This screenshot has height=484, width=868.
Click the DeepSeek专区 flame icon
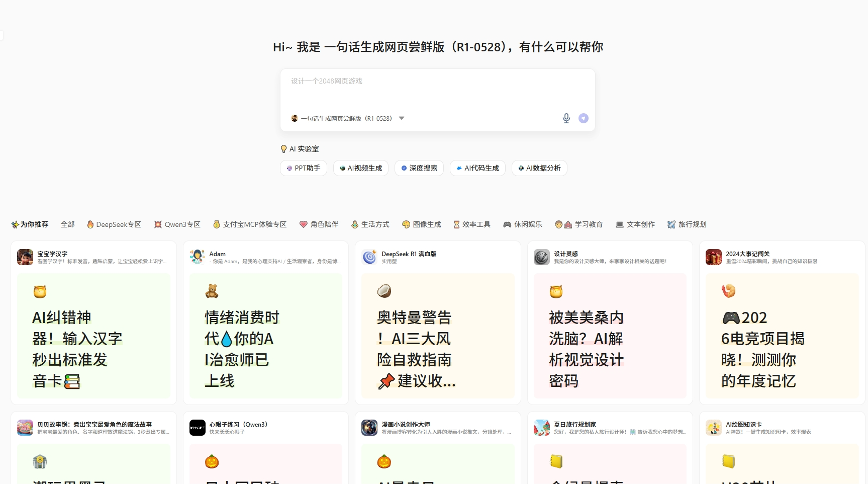pyautogui.click(x=90, y=224)
